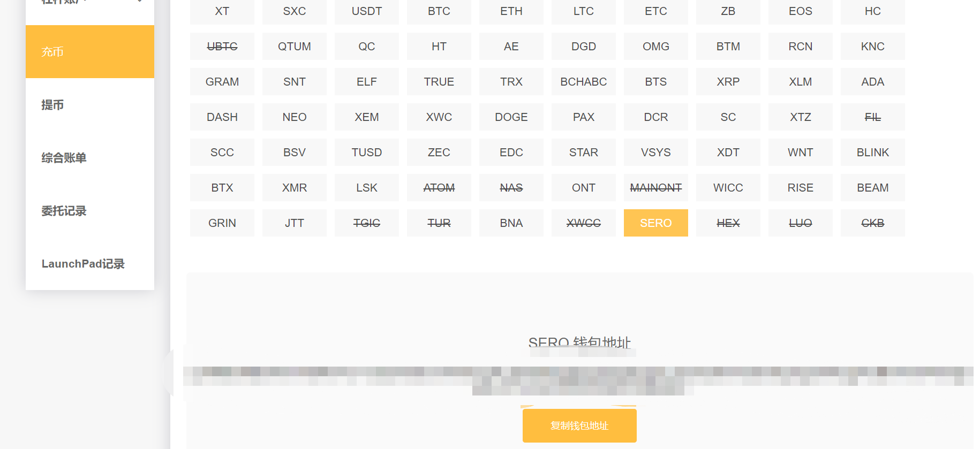Screen dimensions: 980x449
Task: Choose the ZB coin
Action: (728, 11)
